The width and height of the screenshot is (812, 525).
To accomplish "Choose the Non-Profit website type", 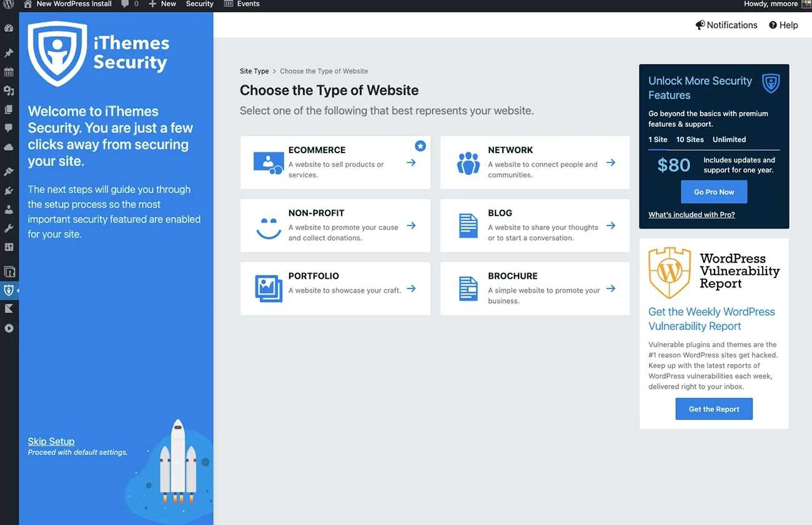I will coord(335,226).
